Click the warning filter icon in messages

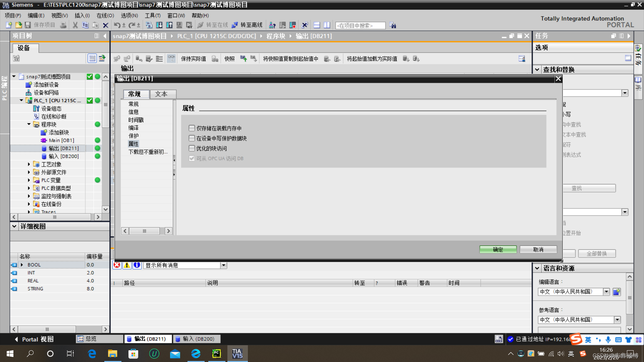(x=127, y=265)
